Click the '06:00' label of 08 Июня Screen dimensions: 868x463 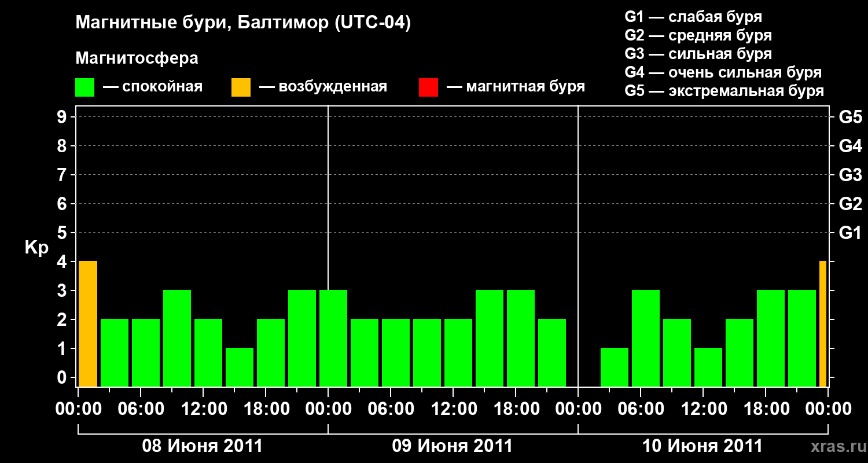(x=141, y=409)
